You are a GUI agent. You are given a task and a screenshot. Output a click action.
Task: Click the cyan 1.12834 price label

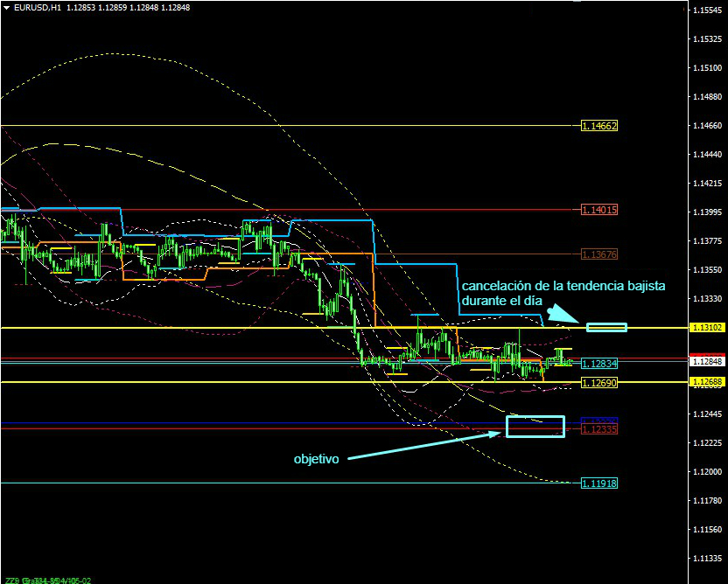click(599, 363)
